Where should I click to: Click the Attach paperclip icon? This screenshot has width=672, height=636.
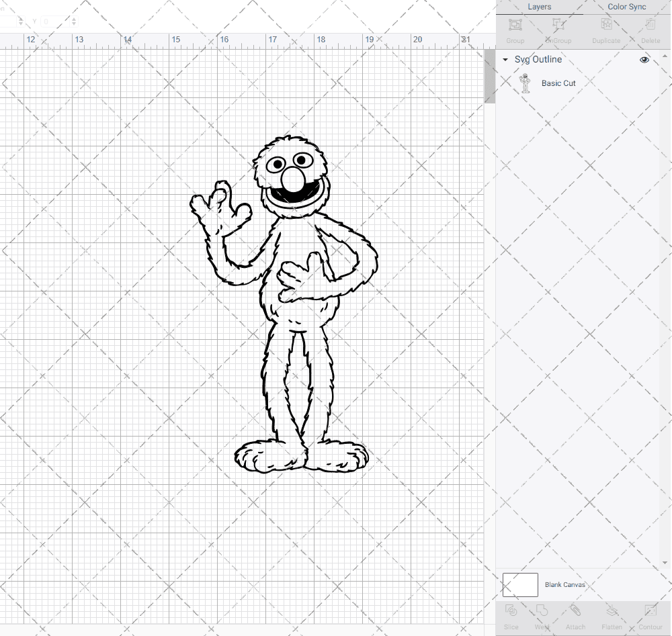(575, 610)
